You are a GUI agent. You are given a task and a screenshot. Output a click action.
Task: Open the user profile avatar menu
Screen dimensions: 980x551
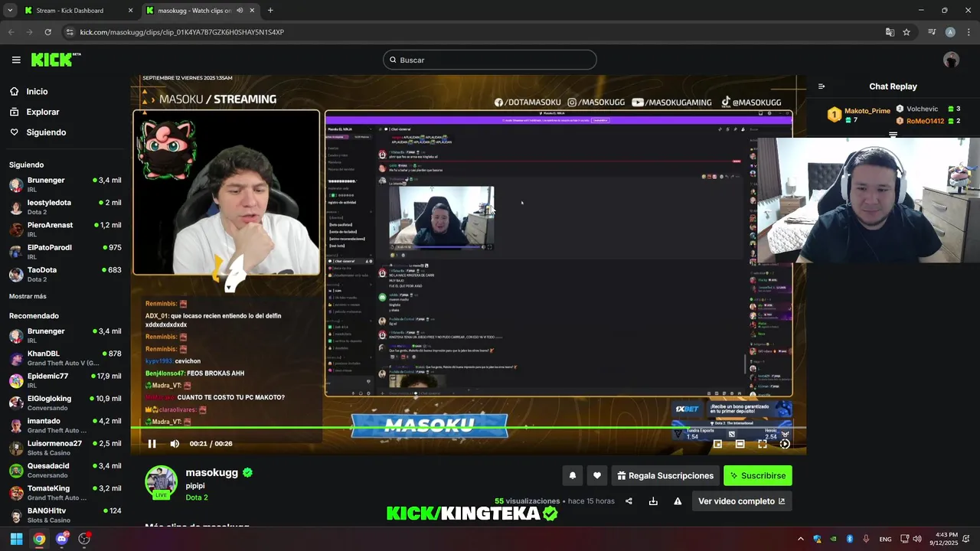951,60
